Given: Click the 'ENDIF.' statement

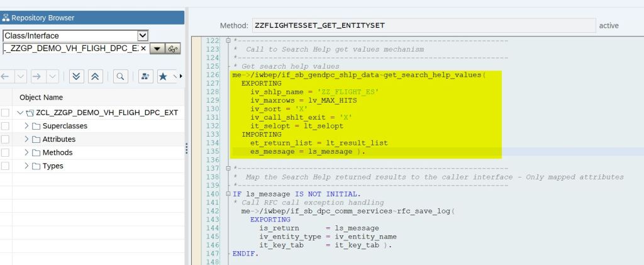Looking at the screenshot, I should 246,254.
